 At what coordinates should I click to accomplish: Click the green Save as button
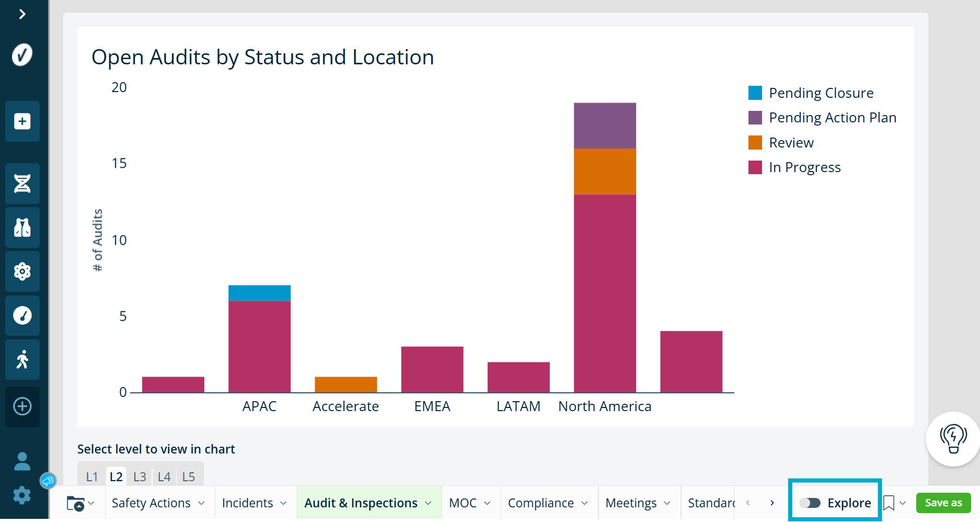(x=943, y=503)
